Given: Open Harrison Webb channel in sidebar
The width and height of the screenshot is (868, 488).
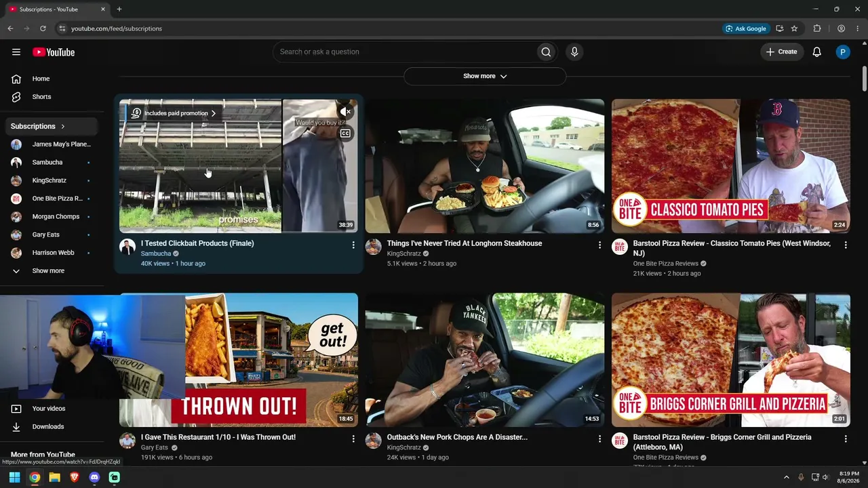Looking at the screenshot, I should [52, 253].
